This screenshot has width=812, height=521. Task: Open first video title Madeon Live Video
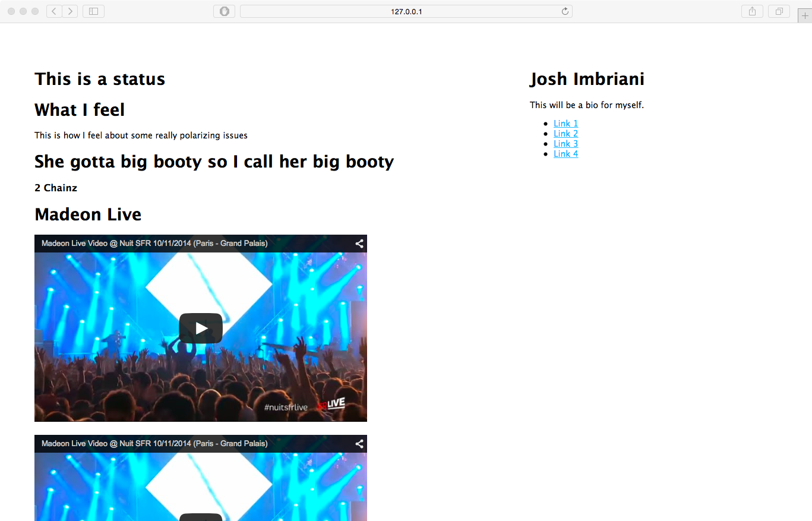tap(154, 244)
